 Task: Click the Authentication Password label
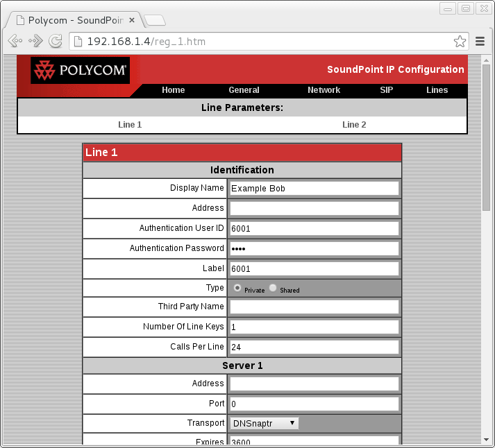coord(177,248)
